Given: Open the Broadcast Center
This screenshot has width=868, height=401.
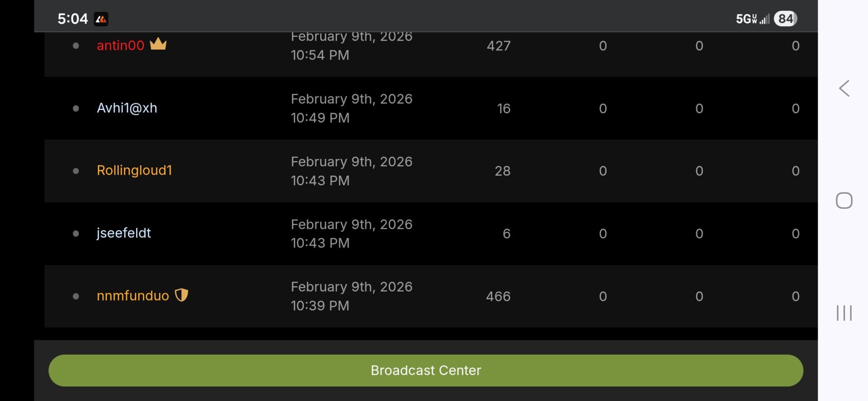Looking at the screenshot, I should click(x=425, y=370).
